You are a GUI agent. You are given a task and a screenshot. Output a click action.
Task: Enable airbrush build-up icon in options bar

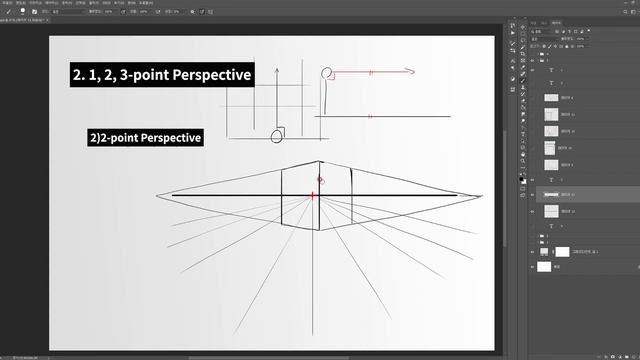click(158, 12)
